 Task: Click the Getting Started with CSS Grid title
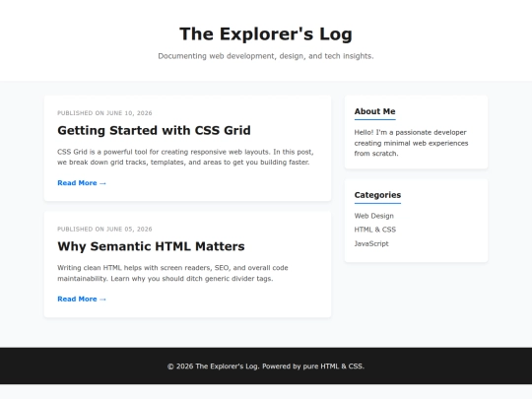click(154, 131)
